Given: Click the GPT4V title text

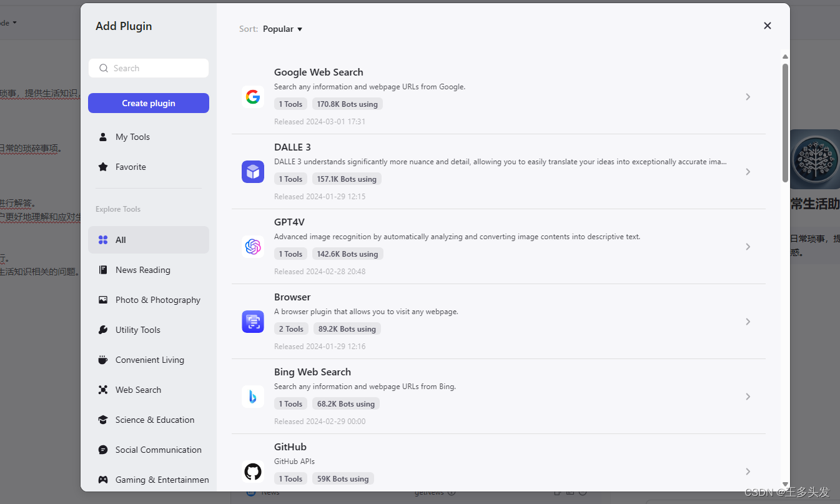Looking at the screenshot, I should click(x=289, y=222).
